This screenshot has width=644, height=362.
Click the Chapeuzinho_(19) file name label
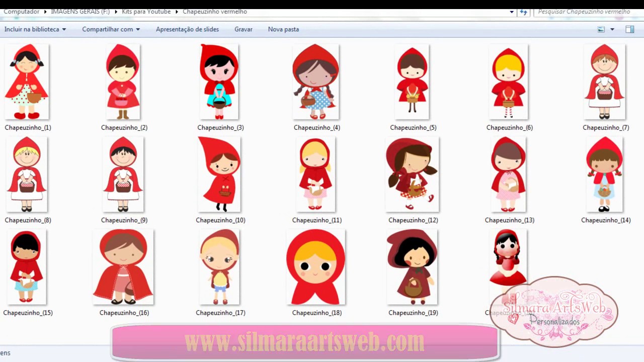(x=413, y=313)
